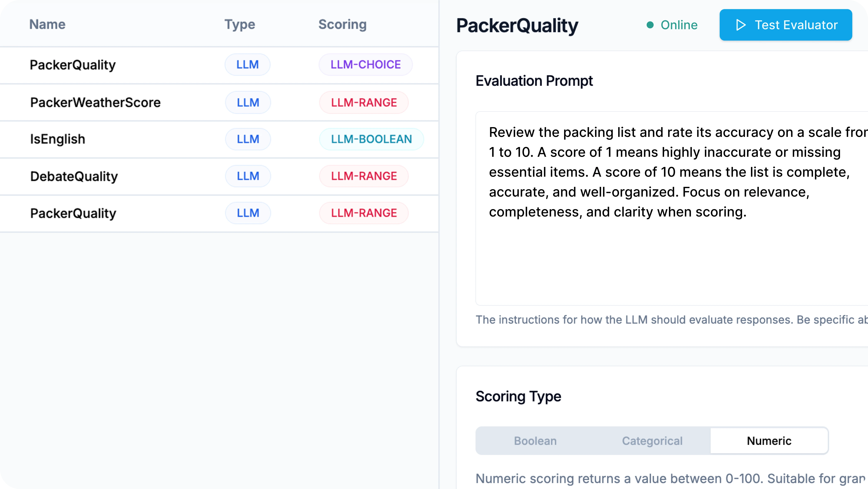Select the Numeric scoring type
The height and width of the screenshot is (489, 868).
point(769,441)
